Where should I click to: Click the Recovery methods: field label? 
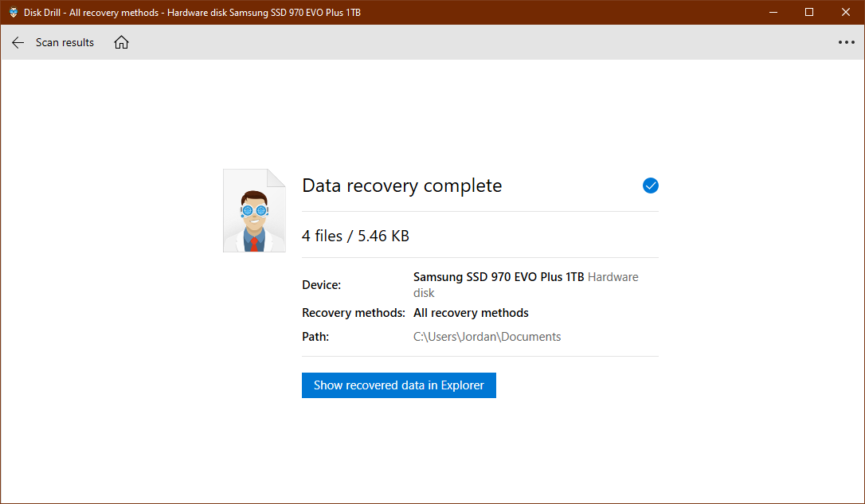coord(353,312)
